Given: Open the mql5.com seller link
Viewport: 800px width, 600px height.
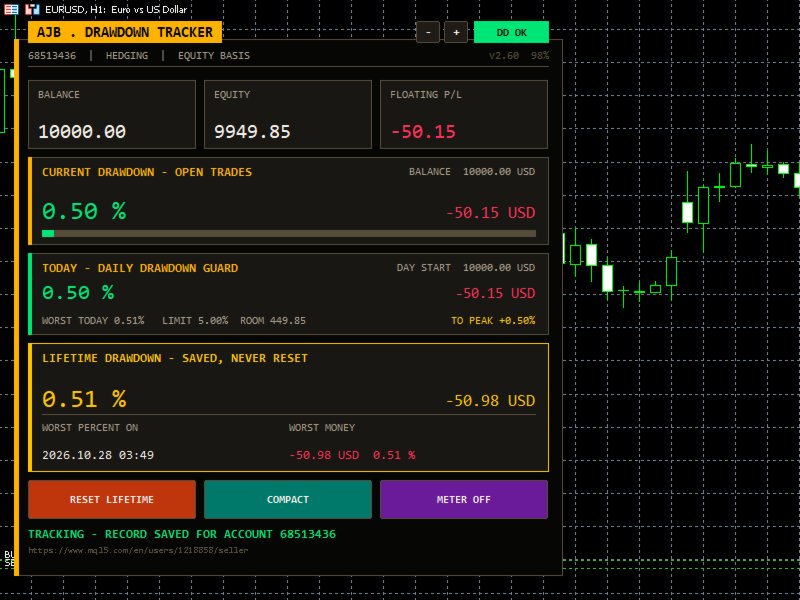Looking at the screenshot, I should tap(138, 550).
